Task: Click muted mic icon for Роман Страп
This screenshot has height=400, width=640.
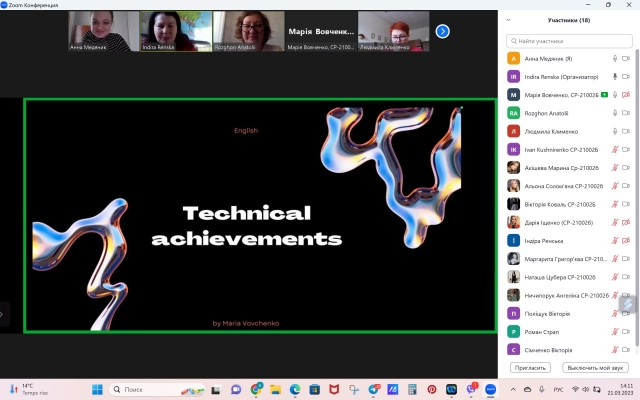Action: (x=615, y=332)
